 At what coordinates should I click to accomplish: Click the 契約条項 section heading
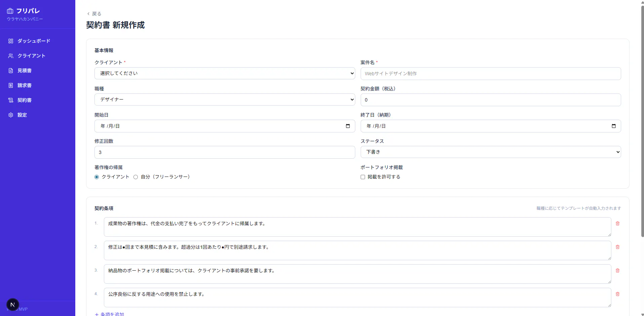(104, 208)
